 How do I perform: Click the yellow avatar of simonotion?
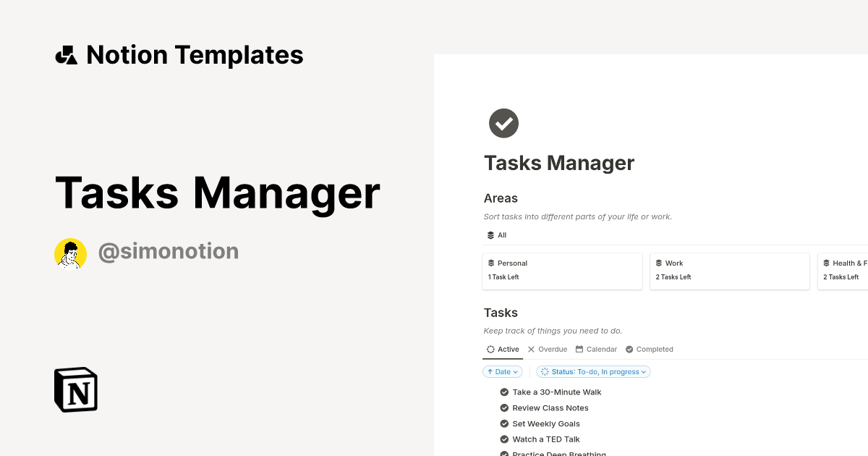(70, 253)
